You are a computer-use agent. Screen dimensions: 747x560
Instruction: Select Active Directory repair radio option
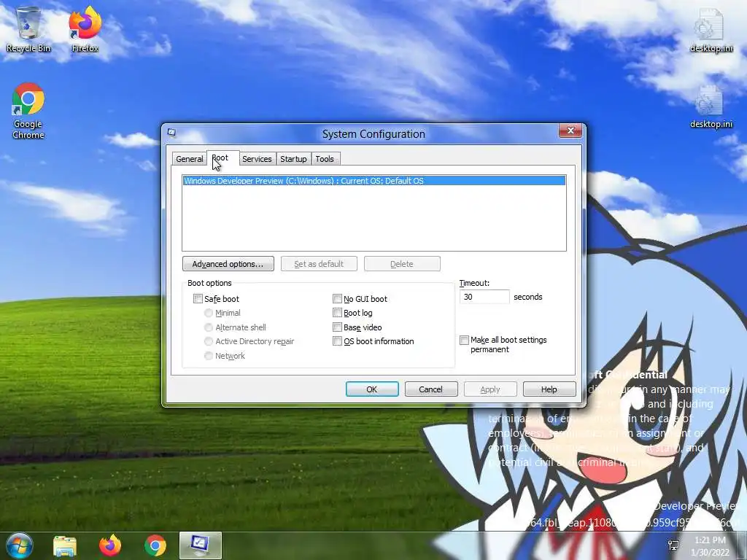tap(208, 341)
